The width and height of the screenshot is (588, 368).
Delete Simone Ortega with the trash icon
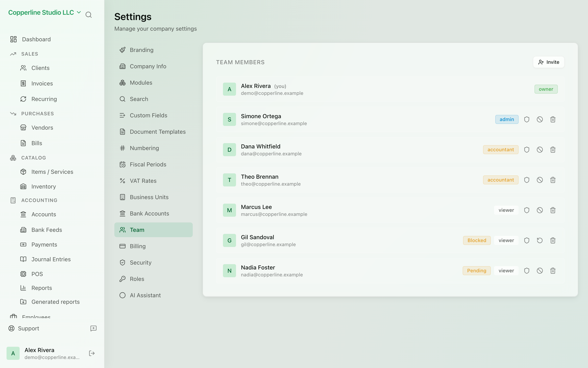553,120
